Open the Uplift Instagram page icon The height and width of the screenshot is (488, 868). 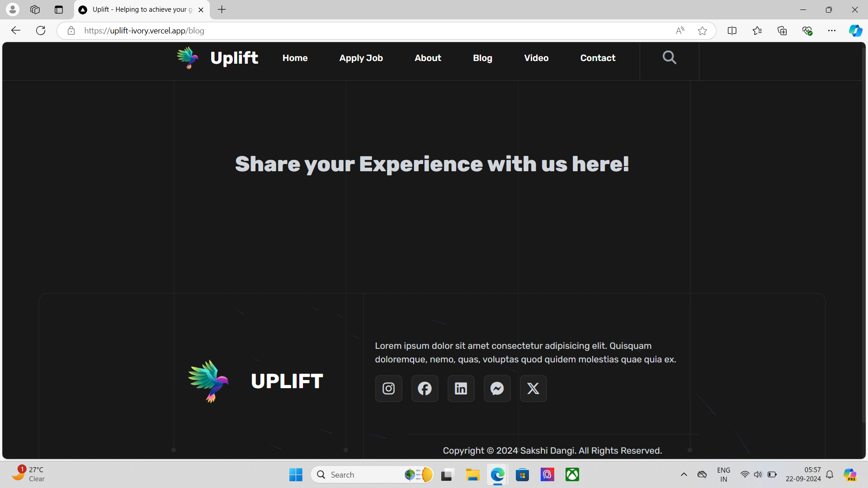(x=388, y=388)
